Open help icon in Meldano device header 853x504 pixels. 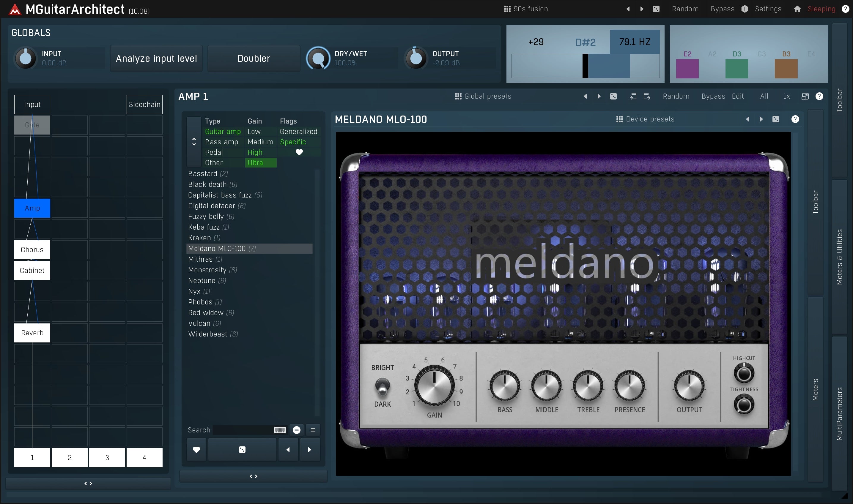[795, 119]
